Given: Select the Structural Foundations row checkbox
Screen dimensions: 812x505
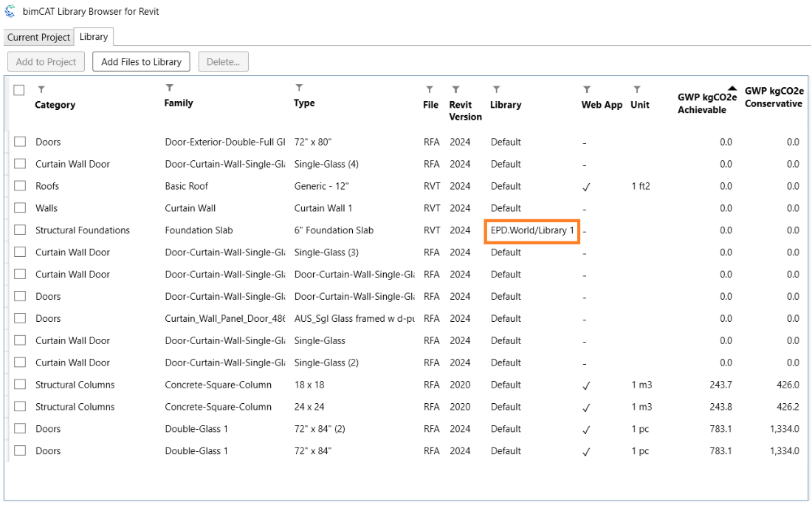Looking at the screenshot, I should pyautogui.click(x=20, y=230).
